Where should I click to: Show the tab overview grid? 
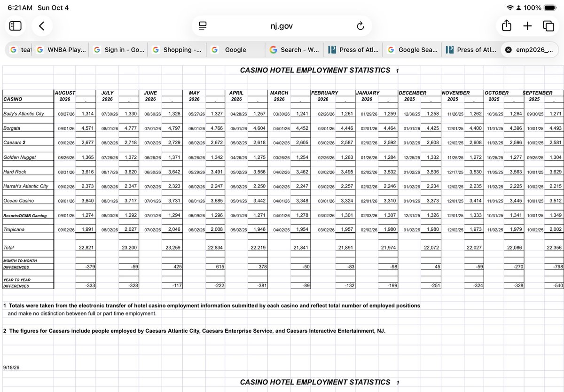(548, 26)
